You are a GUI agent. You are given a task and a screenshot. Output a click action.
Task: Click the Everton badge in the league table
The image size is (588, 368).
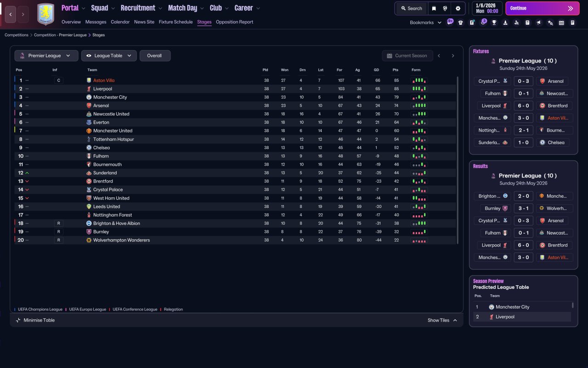pyautogui.click(x=89, y=122)
